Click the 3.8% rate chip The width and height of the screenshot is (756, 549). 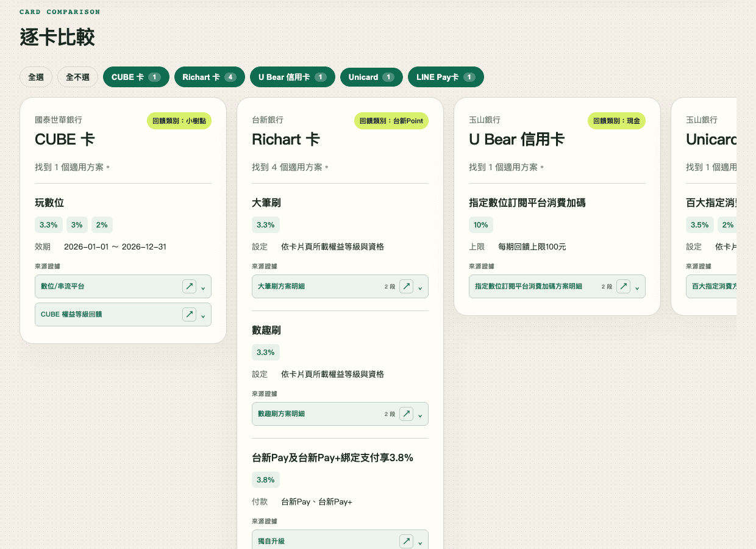(266, 479)
